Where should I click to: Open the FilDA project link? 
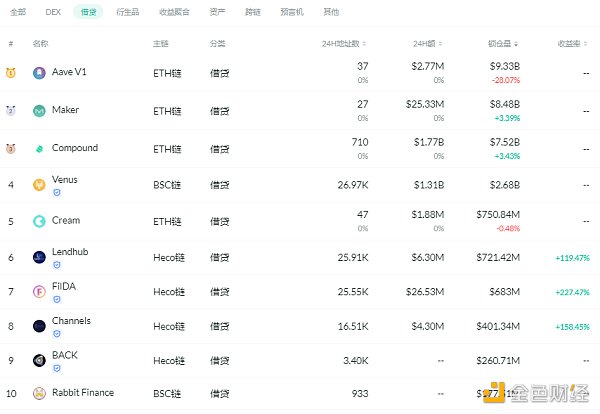(64, 286)
